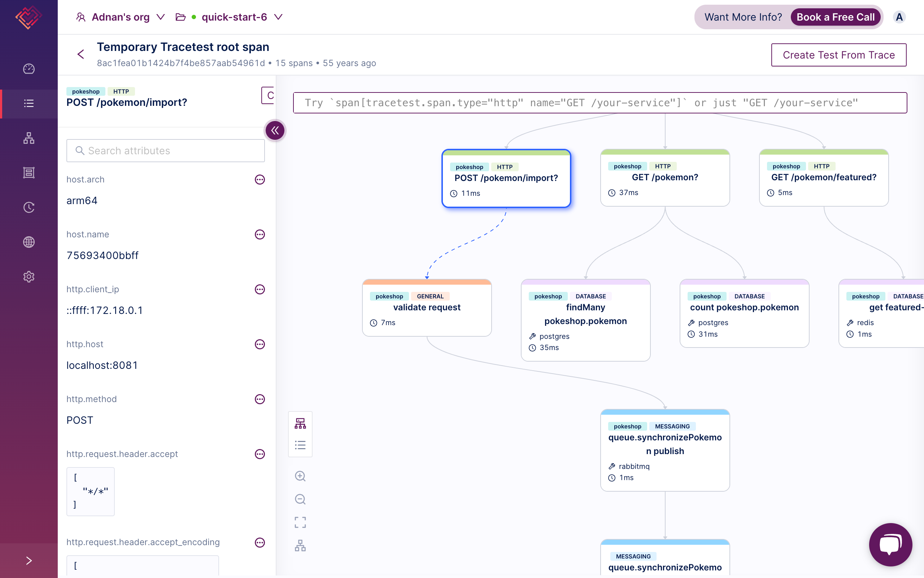
Task: Select the POST /pokemon/import? span node
Action: (506, 178)
